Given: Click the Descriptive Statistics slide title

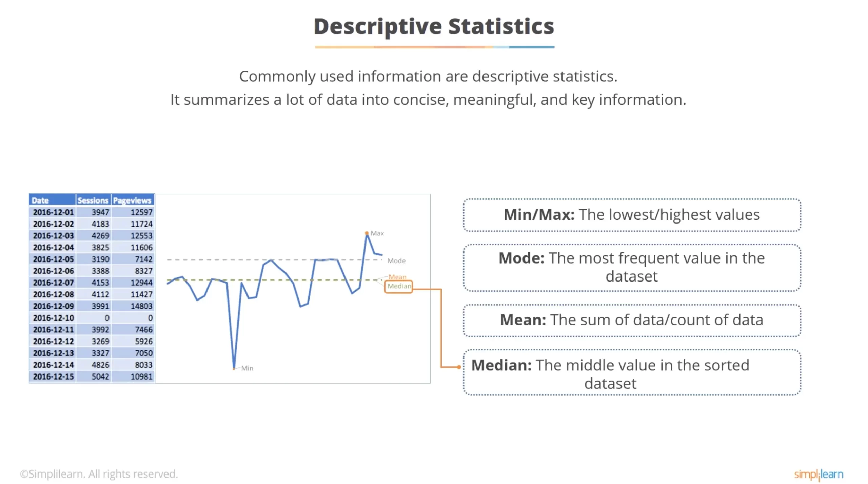Looking at the screenshot, I should point(434,26).
